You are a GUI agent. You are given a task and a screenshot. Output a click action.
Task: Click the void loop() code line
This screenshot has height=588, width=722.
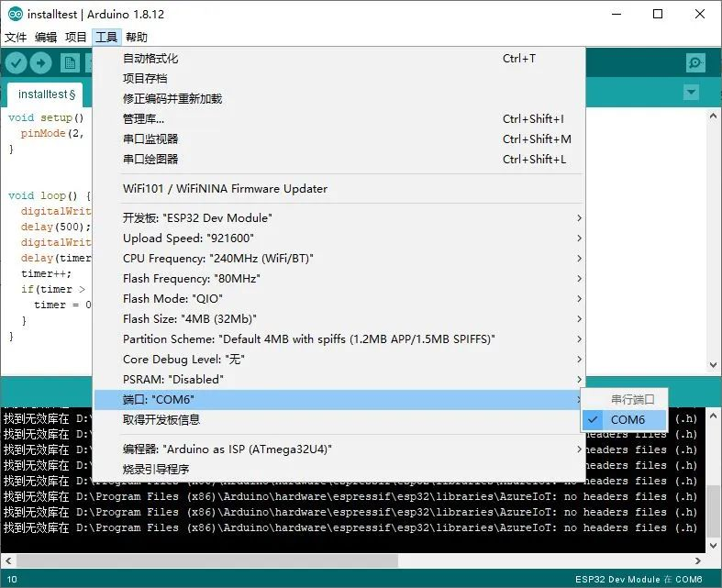50,195
